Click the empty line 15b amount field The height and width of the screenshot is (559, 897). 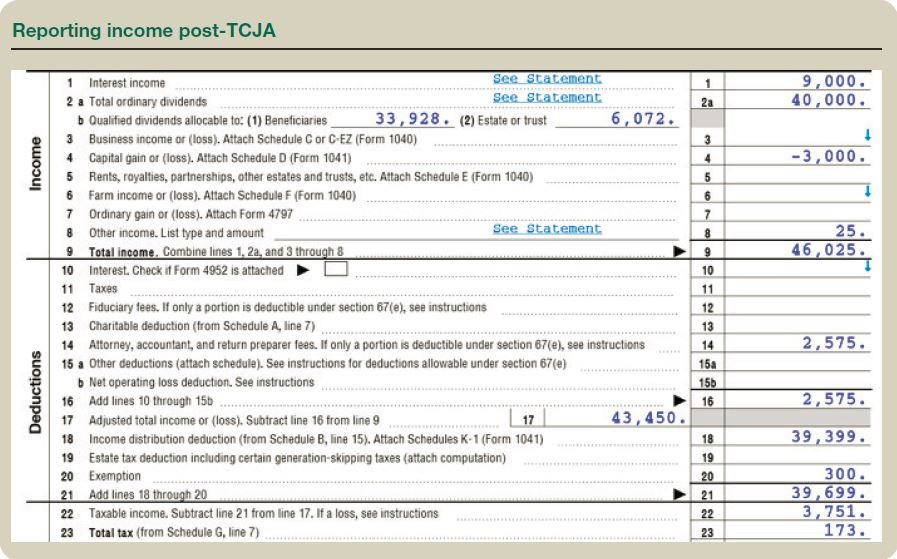(797, 381)
